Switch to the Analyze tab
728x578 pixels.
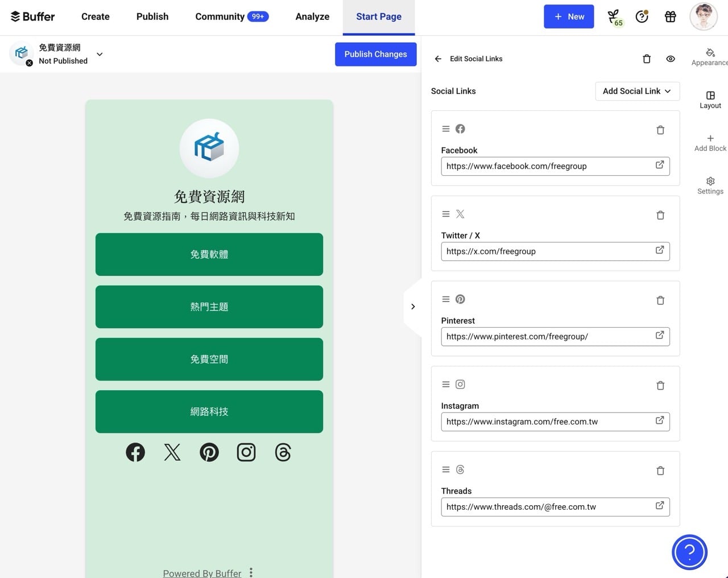tap(312, 16)
